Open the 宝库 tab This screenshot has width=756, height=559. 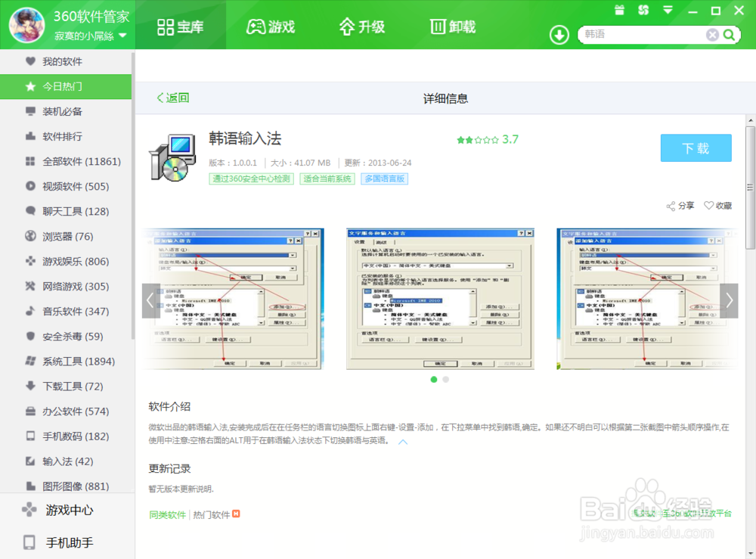(181, 26)
